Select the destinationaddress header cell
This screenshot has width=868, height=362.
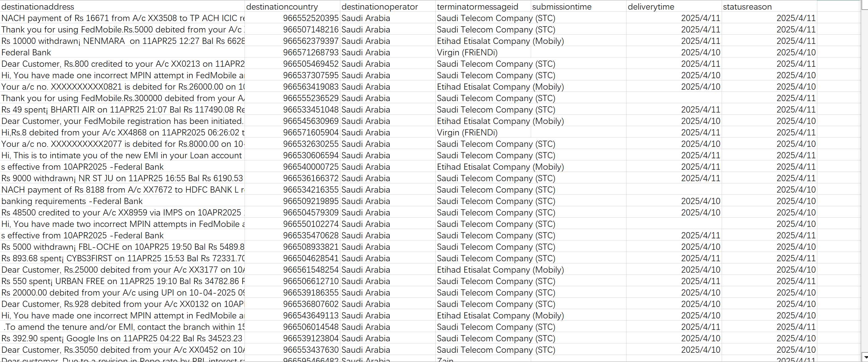tap(122, 6)
